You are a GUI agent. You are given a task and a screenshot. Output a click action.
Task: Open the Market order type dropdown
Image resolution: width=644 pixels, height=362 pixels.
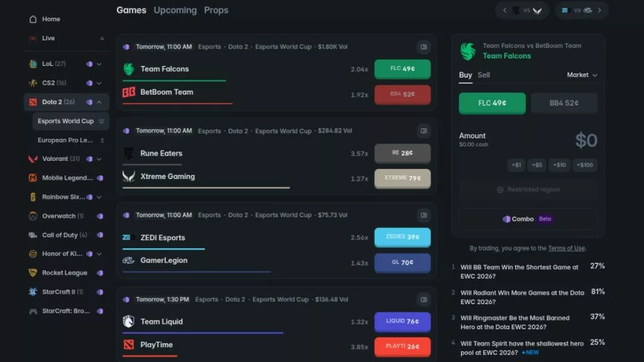(582, 75)
